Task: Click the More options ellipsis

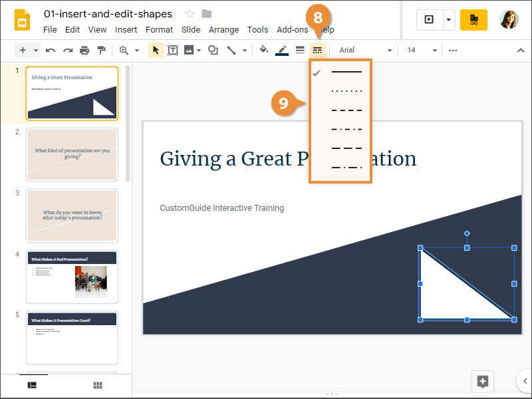Action: pyautogui.click(x=453, y=51)
